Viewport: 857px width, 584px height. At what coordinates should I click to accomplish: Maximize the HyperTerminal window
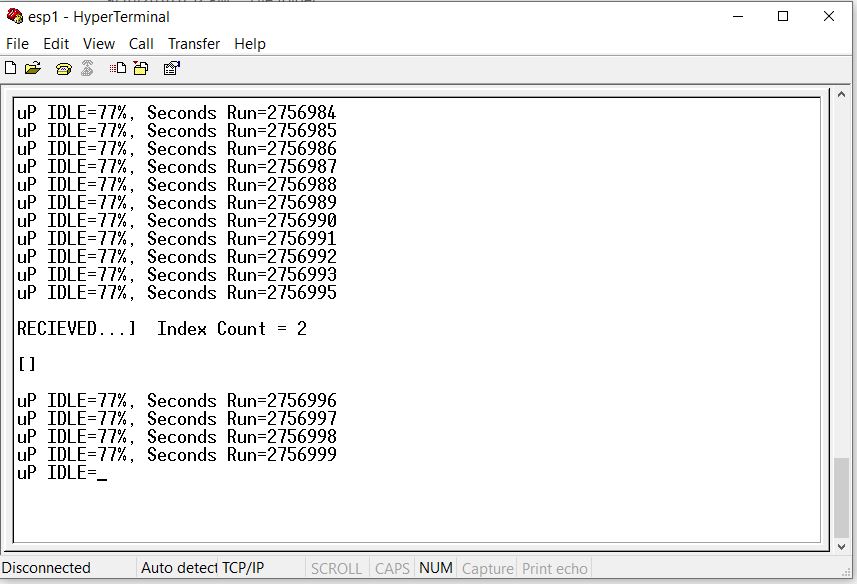click(x=783, y=16)
